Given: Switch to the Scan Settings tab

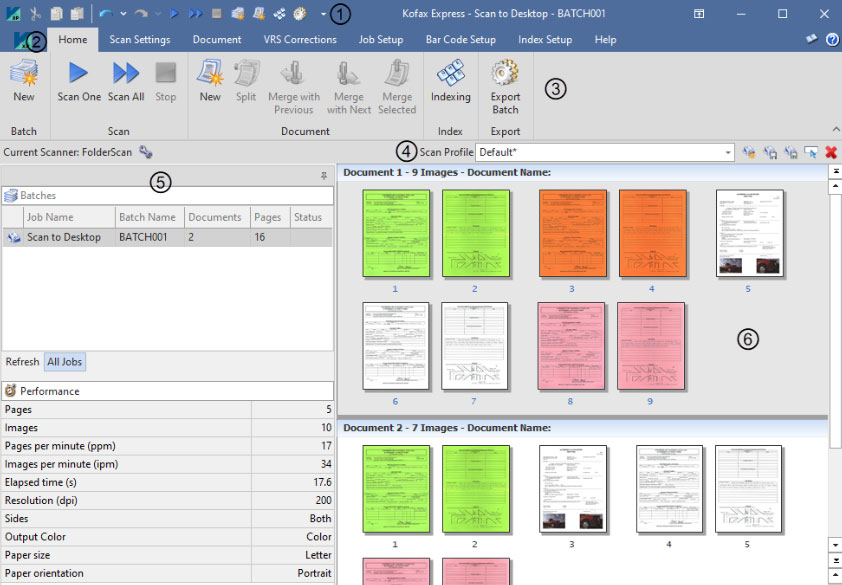Looking at the screenshot, I should (x=139, y=40).
